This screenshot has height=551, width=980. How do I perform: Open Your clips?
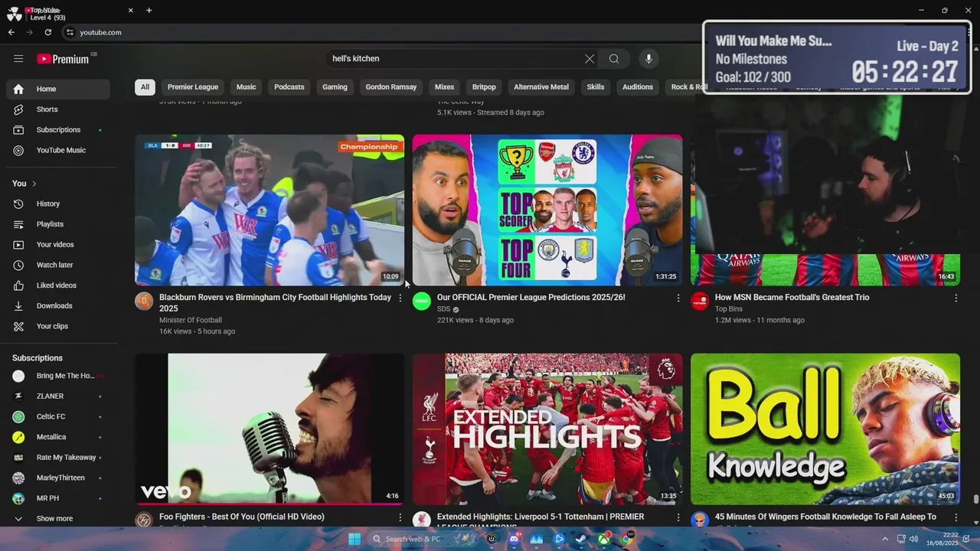[x=58, y=326]
